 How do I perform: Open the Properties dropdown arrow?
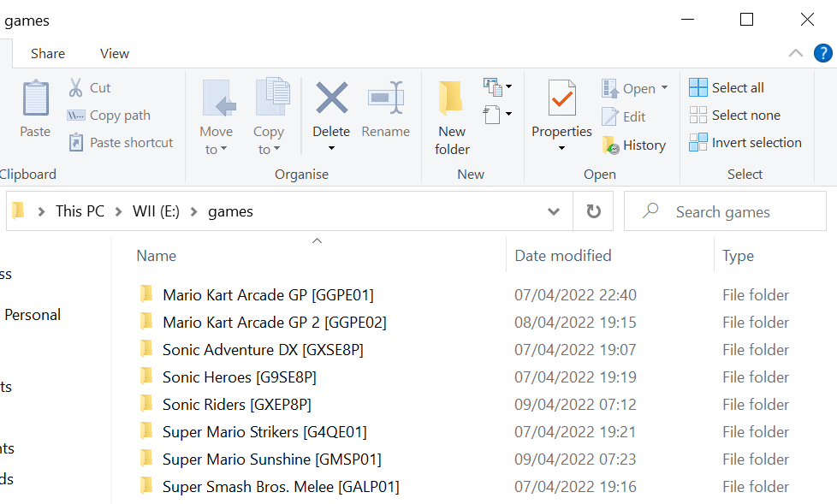click(561, 148)
